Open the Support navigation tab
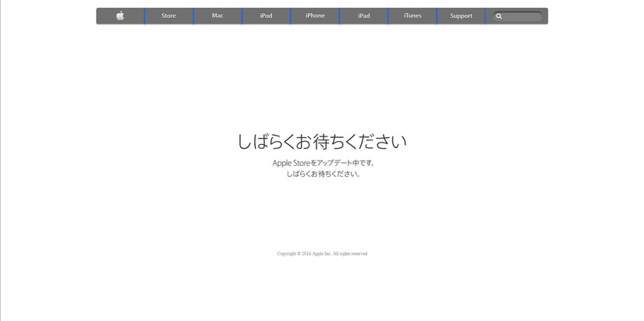 (x=461, y=16)
